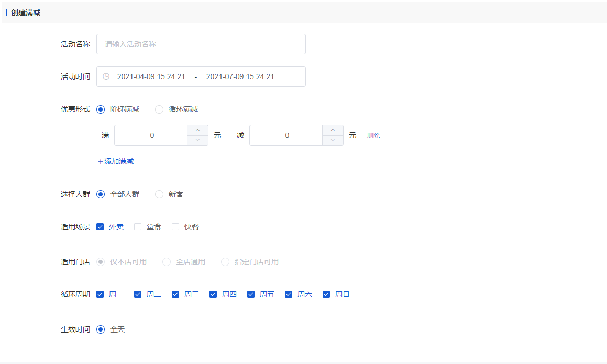Click the 减 amount number input
The image size is (607, 364).
286,135
